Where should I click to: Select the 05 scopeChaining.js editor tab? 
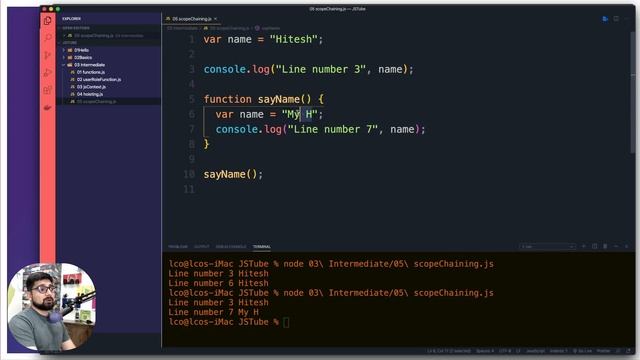191,19
